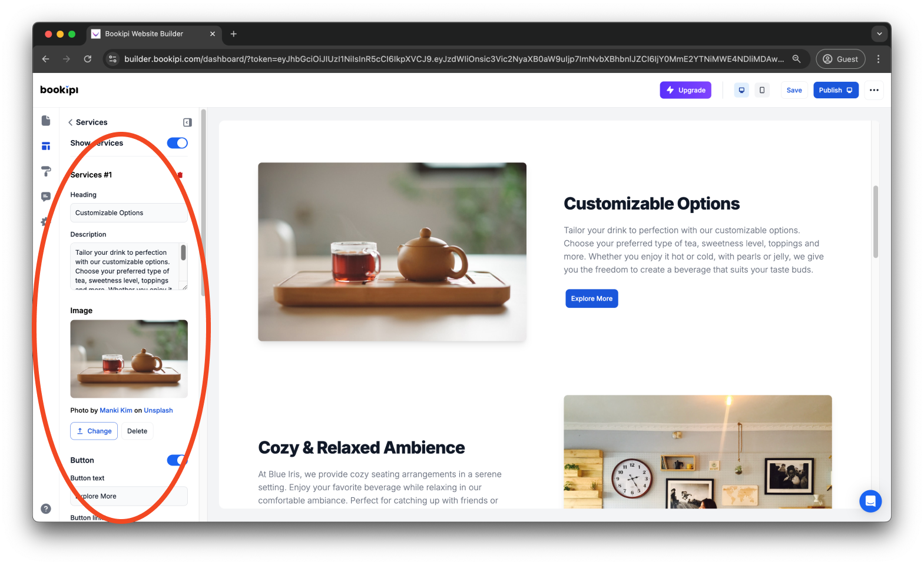Open the Pages icon in left sidebar
Image resolution: width=924 pixels, height=565 pixels.
tap(46, 121)
